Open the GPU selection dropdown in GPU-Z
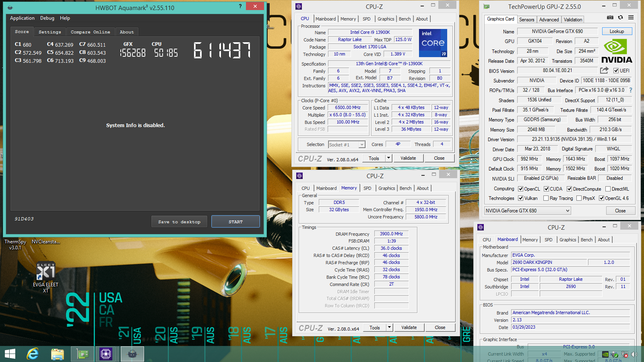This screenshot has height=362, width=644. click(528, 211)
